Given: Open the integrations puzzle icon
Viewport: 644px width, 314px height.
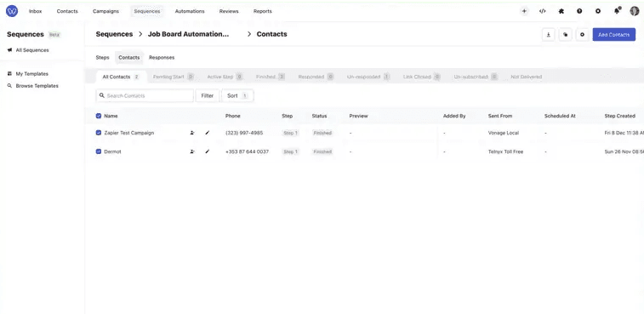Looking at the screenshot, I should click(x=561, y=11).
